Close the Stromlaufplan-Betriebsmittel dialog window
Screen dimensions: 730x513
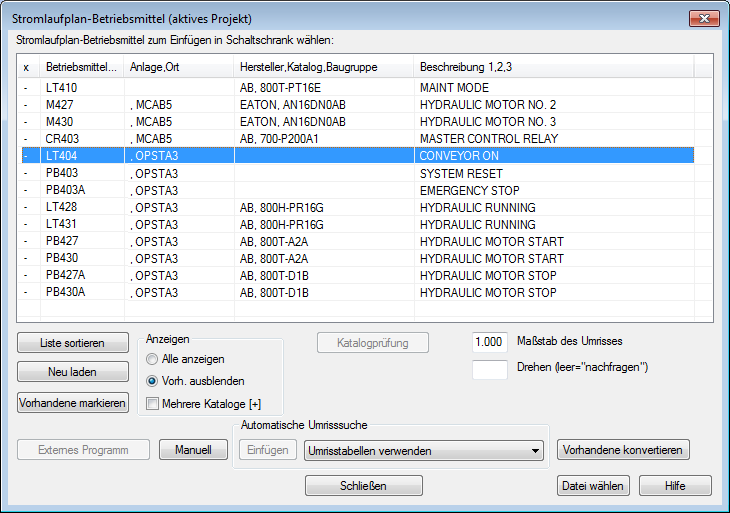(704, 19)
